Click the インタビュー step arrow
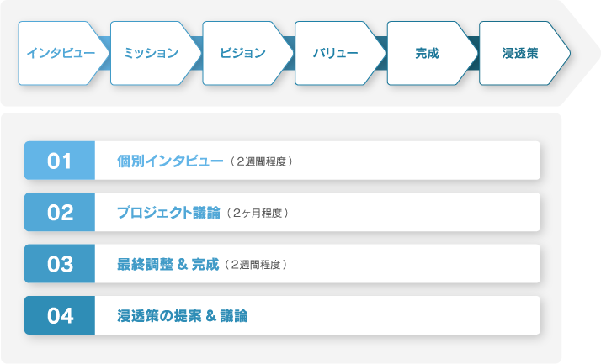The width and height of the screenshot is (601, 364). pyautogui.click(x=61, y=53)
